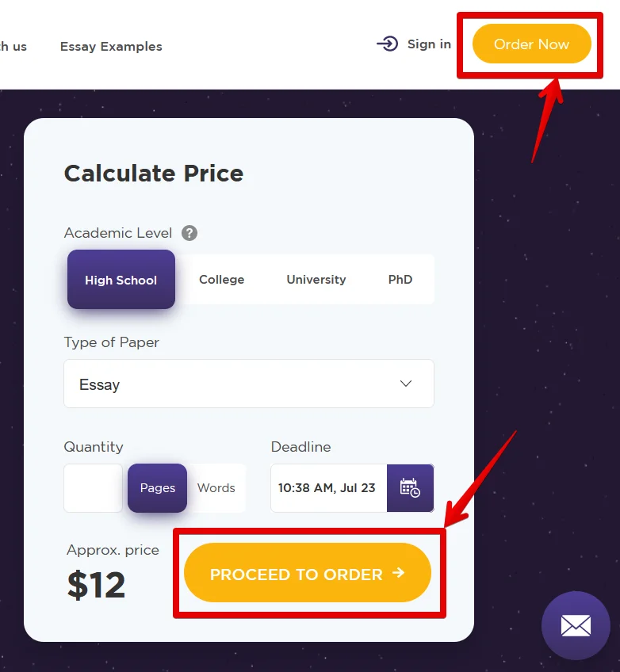
Task: Open the Academic Level help tooltip icon
Action: point(189,233)
